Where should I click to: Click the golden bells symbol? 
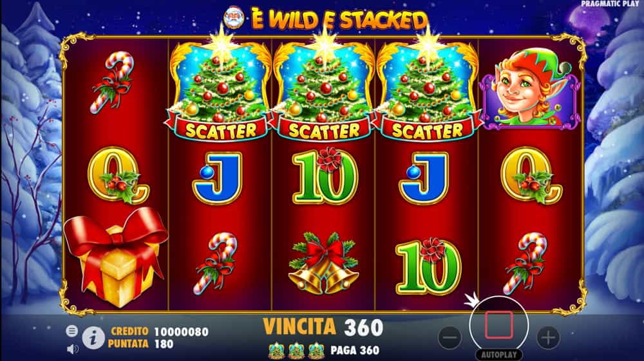pyautogui.click(x=324, y=264)
